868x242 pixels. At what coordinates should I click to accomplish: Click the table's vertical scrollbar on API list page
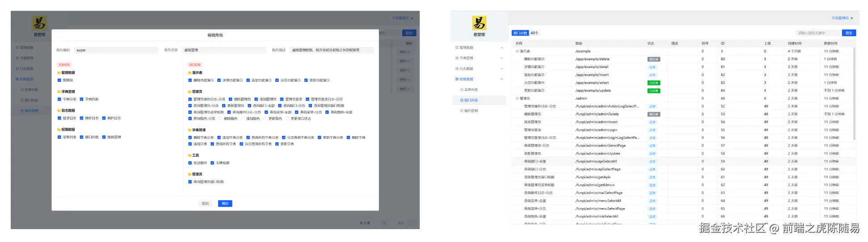click(854, 94)
